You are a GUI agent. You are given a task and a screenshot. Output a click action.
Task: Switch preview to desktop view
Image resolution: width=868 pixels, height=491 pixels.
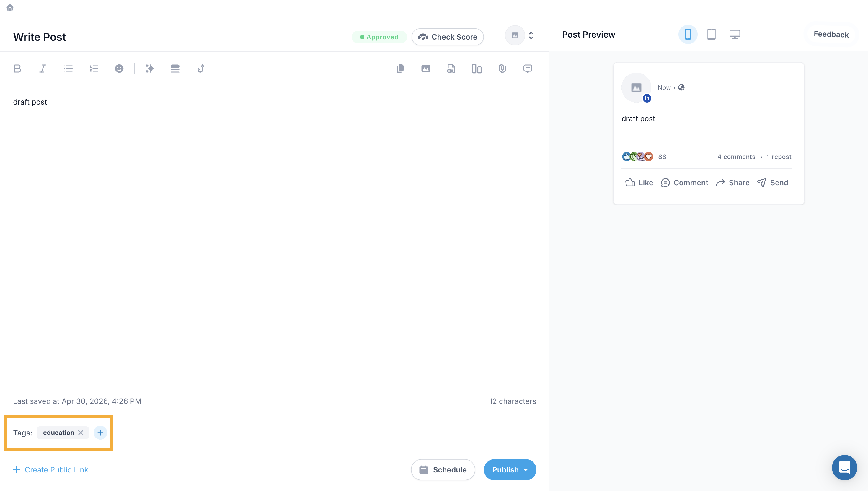[x=735, y=34]
